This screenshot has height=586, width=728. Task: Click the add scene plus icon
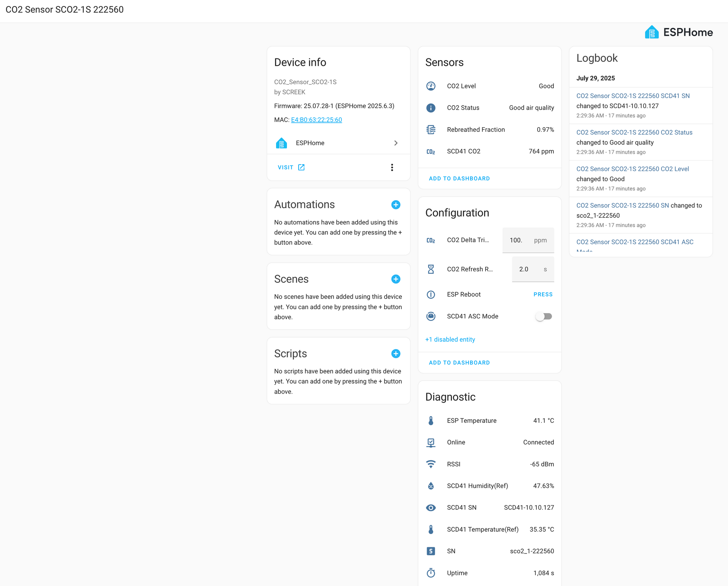tap(395, 279)
